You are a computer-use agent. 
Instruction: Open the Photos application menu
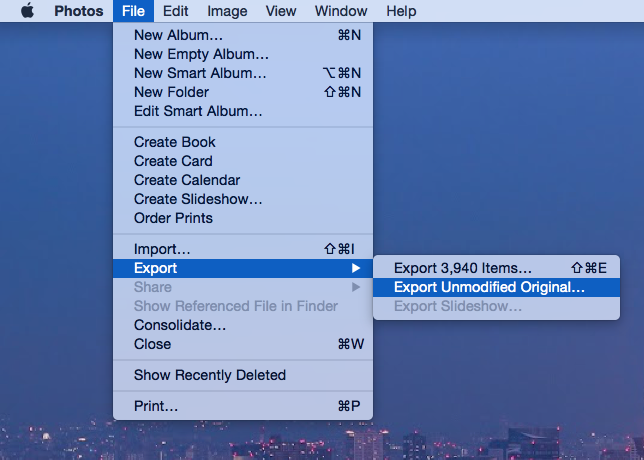point(78,11)
